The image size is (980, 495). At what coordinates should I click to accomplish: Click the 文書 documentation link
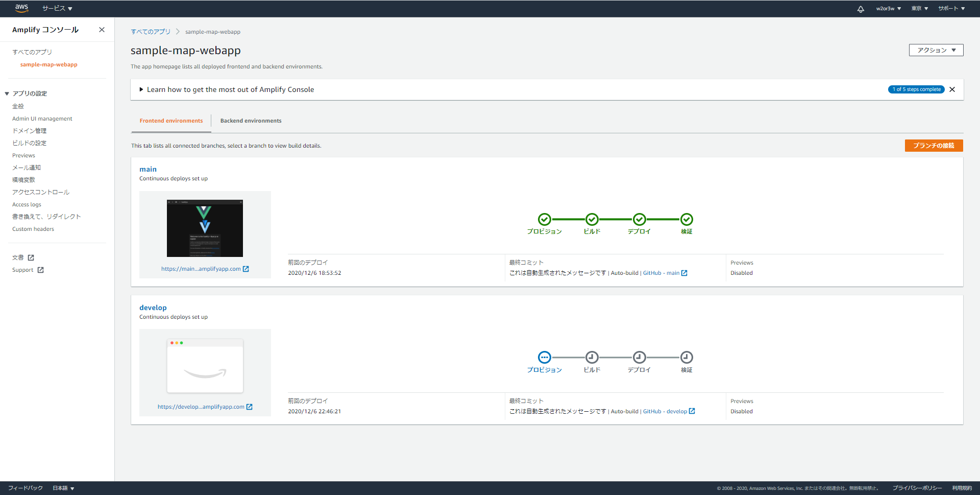tap(18, 257)
